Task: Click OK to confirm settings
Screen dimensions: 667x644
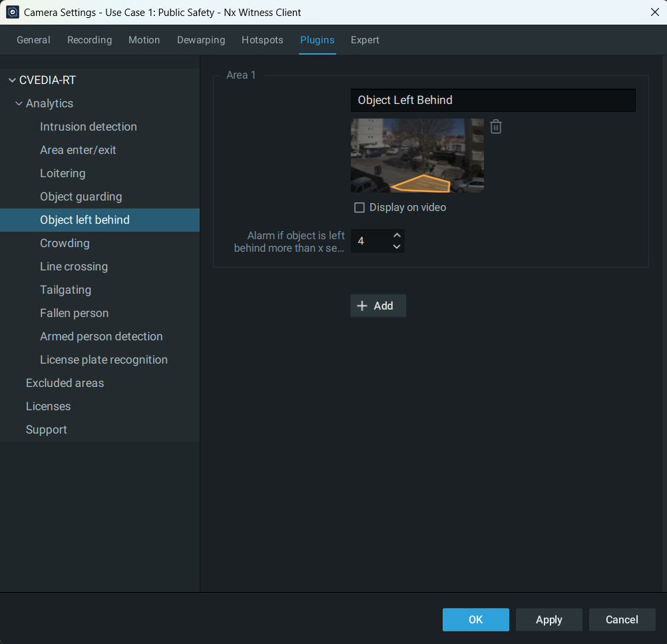Action: tap(475, 619)
